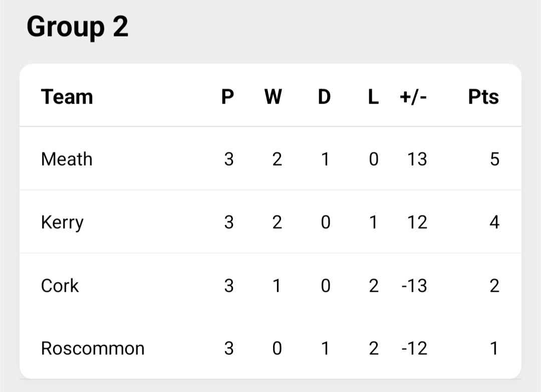
Task: Select Meath's points value 5
Action: (495, 159)
